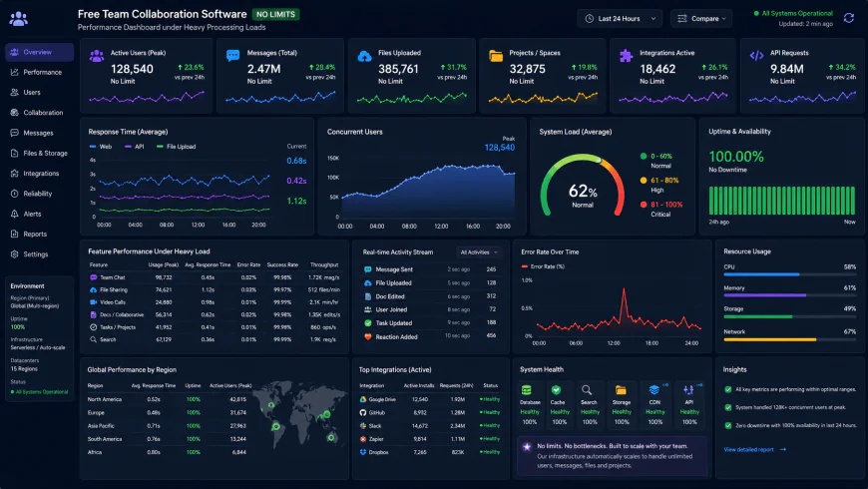Viewport: 868px width, 489px height.
Task: Click the Reaction Added heart icon
Action: tap(367, 336)
